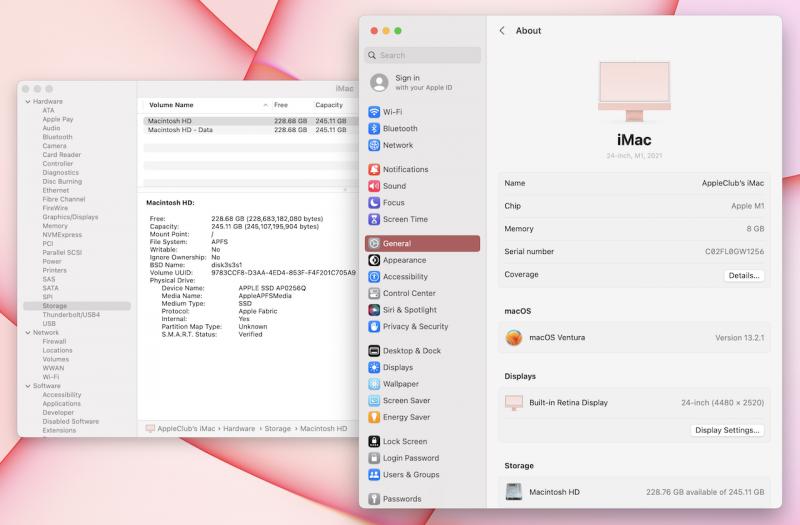The height and width of the screenshot is (525, 800).
Task: Open the Screen Saver icon
Action: [x=374, y=401]
